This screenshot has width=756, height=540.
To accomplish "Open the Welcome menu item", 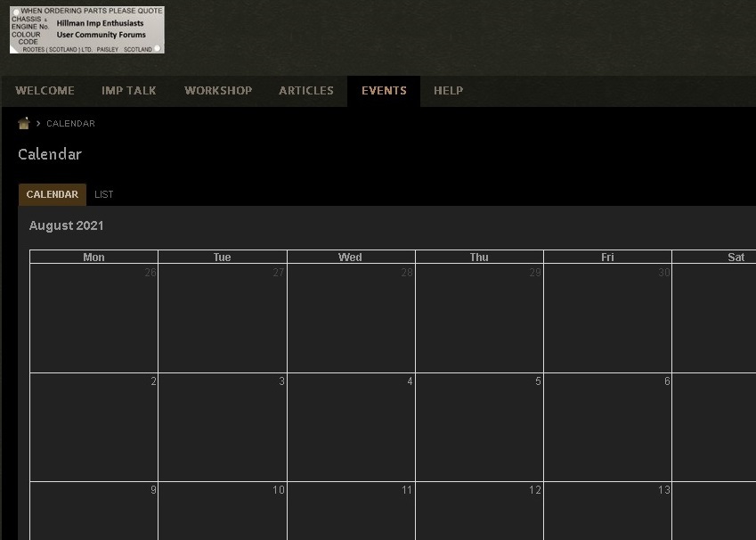I will tap(45, 91).
